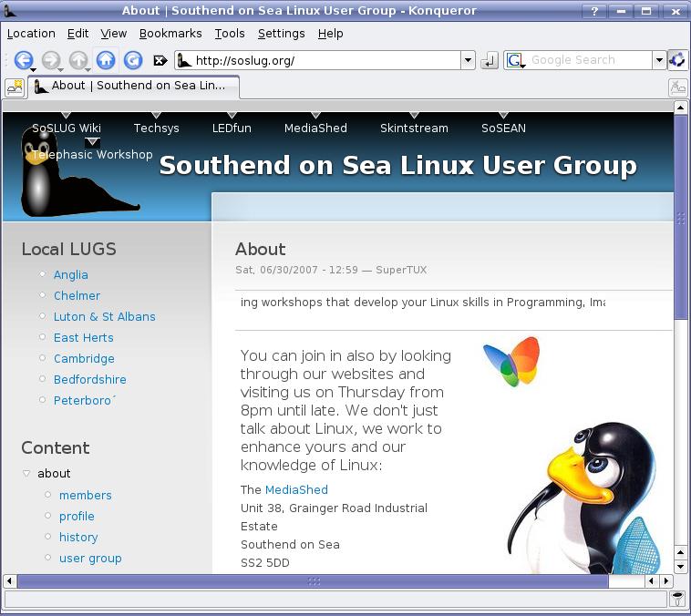Image resolution: width=691 pixels, height=616 pixels.
Task: Click the Go button beside the URL
Action: [x=490, y=60]
